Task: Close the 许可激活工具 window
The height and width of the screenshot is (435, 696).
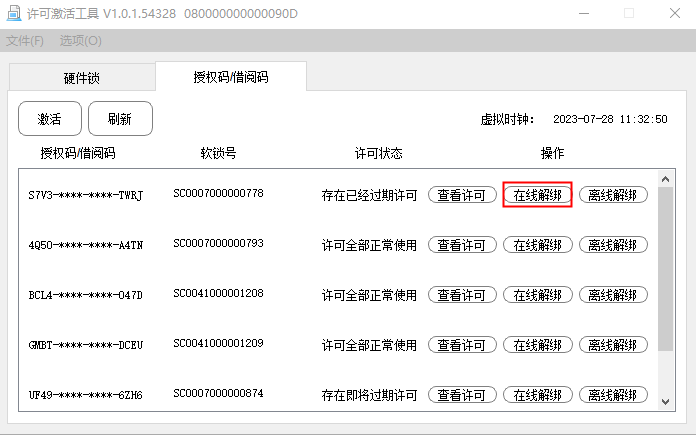Action: coord(675,13)
